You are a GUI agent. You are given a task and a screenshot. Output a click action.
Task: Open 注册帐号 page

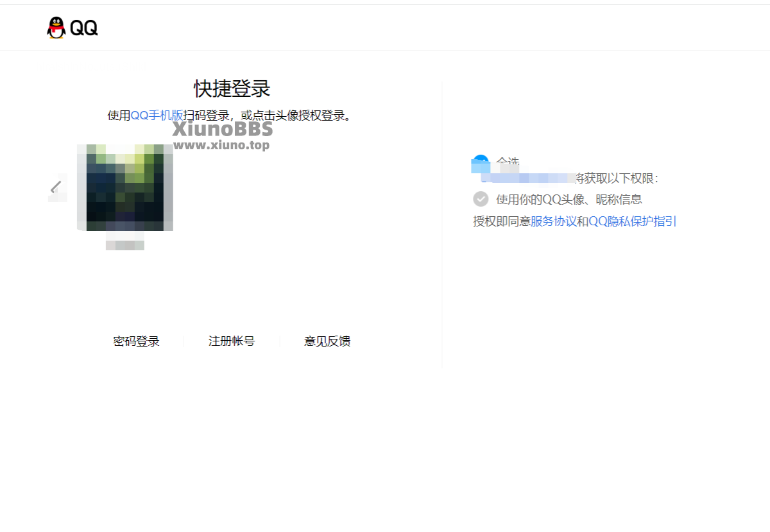click(x=232, y=341)
